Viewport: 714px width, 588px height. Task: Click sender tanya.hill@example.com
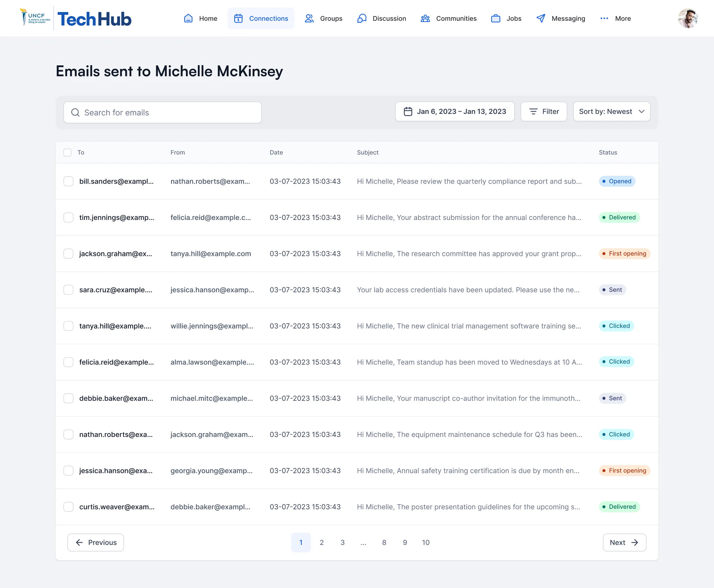pos(211,254)
